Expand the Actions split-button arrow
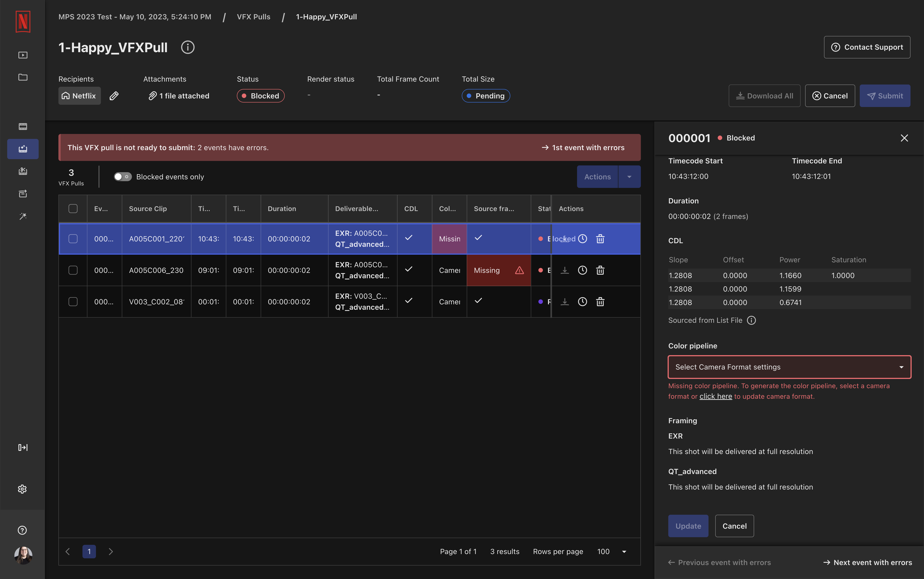Viewport: 924px width, 579px height. click(629, 176)
